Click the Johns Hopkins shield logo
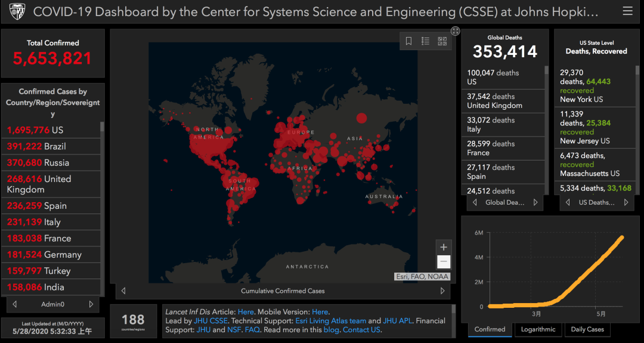The height and width of the screenshot is (343, 644). pos(17,11)
